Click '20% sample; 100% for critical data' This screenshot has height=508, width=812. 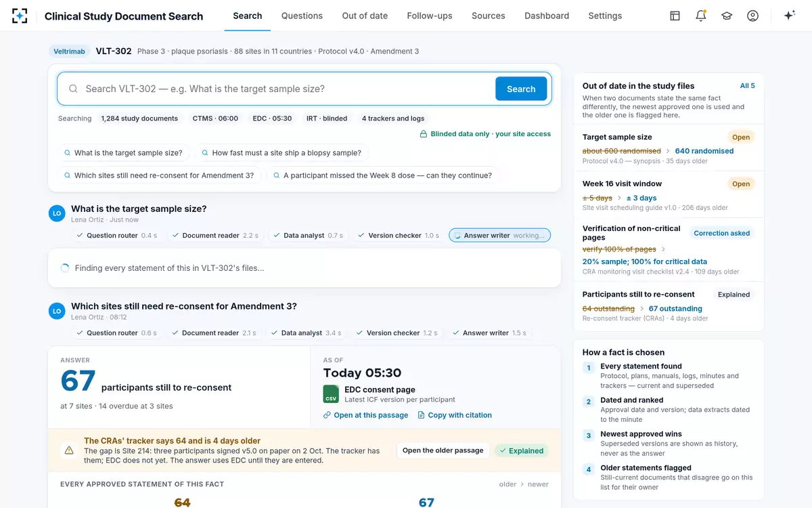(645, 261)
